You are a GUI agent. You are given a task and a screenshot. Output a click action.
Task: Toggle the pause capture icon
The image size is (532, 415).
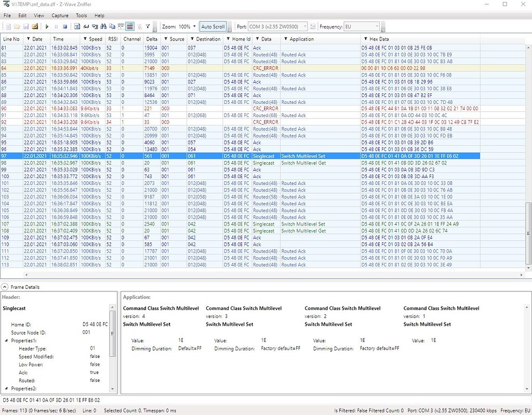[56, 26]
